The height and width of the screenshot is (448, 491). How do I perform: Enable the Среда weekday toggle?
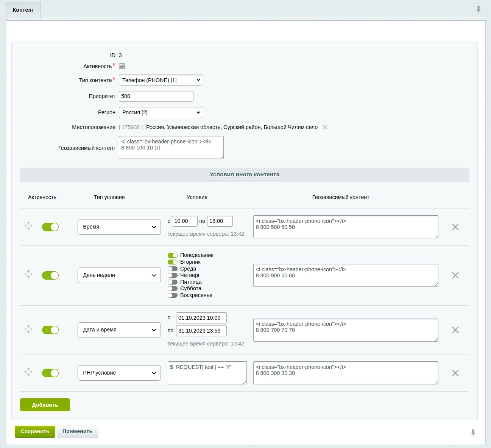(173, 269)
